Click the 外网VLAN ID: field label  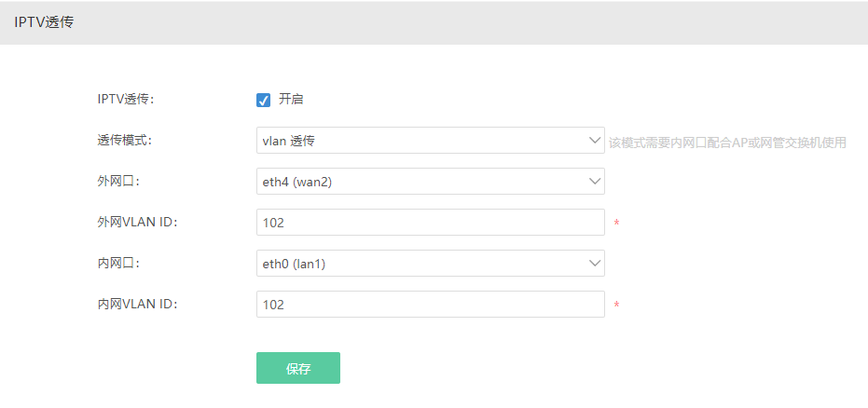point(137,223)
